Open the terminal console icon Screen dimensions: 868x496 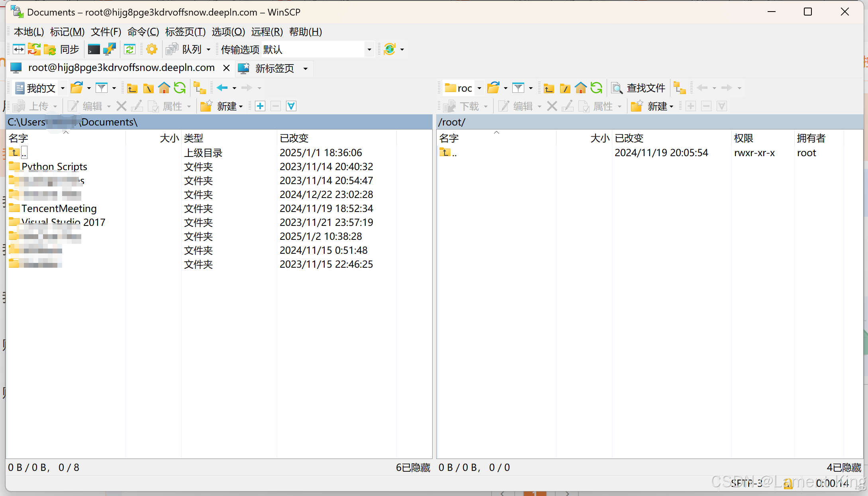pyautogui.click(x=94, y=49)
